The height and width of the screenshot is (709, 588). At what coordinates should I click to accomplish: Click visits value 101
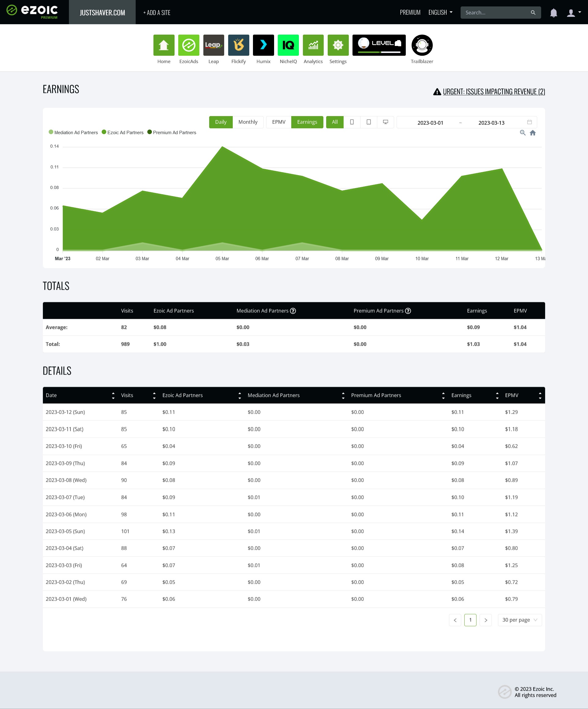[125, 531]
